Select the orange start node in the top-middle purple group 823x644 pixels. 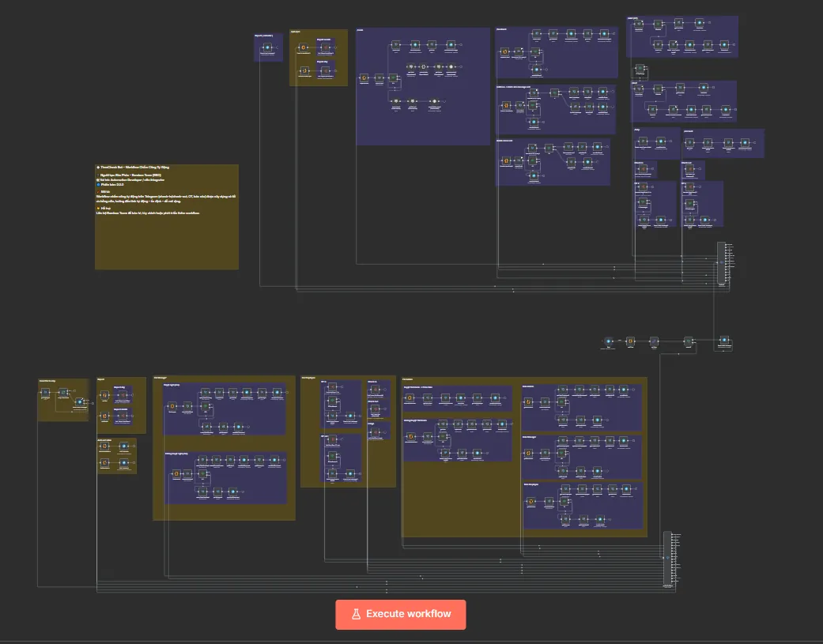pyautogui.click(x=505, y=52)
